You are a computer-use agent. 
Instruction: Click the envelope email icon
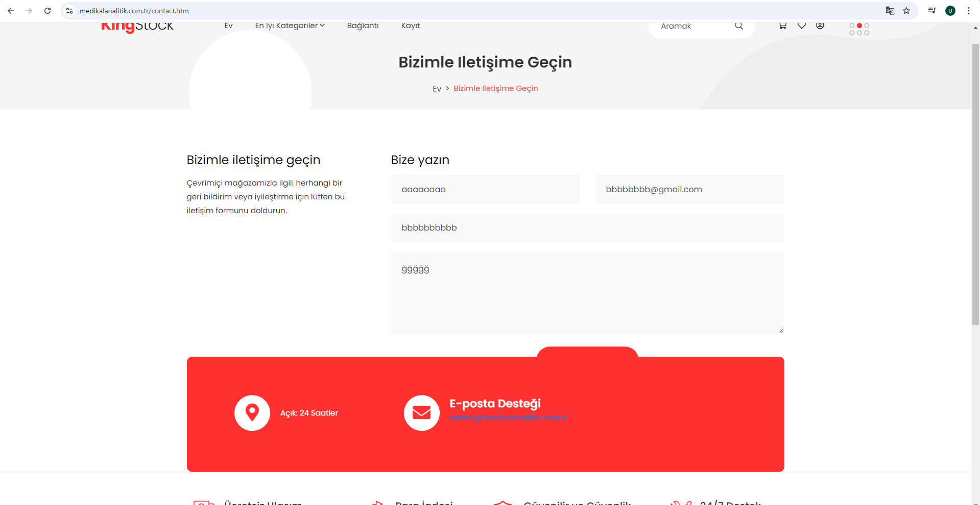422,413
